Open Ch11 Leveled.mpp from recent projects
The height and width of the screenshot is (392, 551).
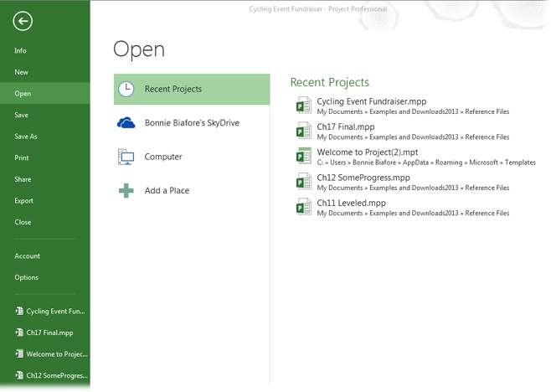click(351, 203)
